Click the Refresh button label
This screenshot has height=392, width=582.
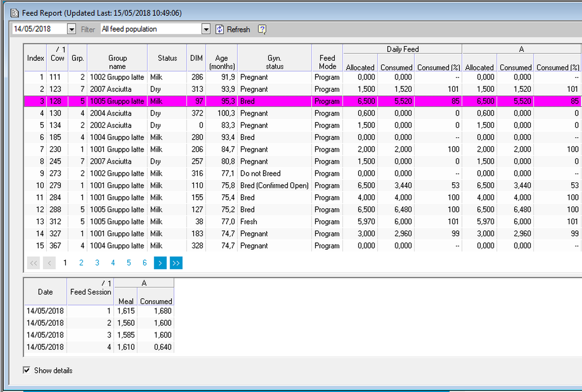(238, 30)
